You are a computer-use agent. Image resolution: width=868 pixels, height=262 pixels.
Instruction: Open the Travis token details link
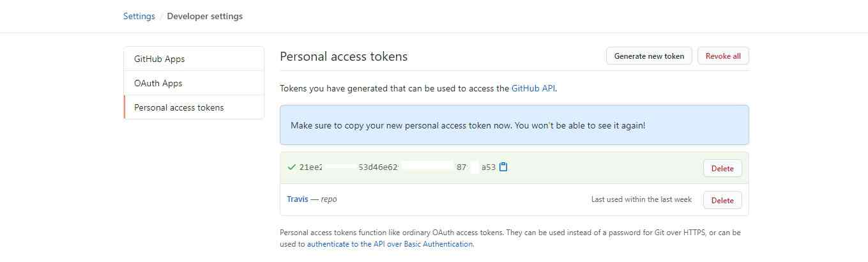click(x=298, y=199)
